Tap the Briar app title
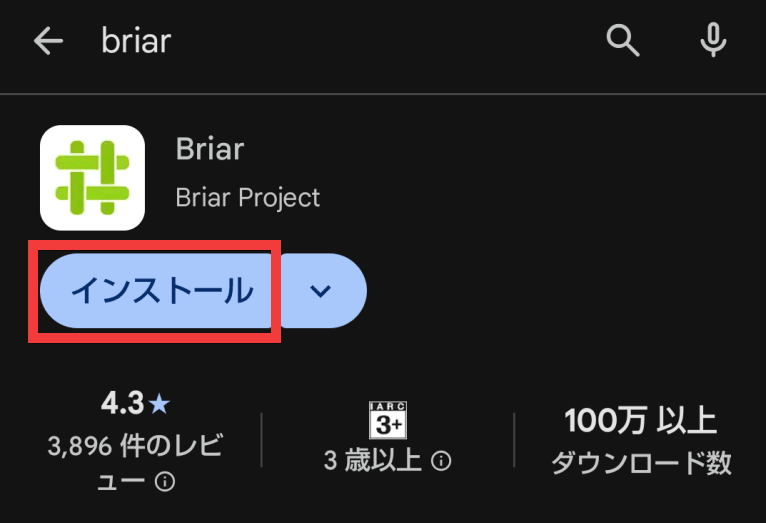The width and height of the screenshot is (766, 523). 210,150
